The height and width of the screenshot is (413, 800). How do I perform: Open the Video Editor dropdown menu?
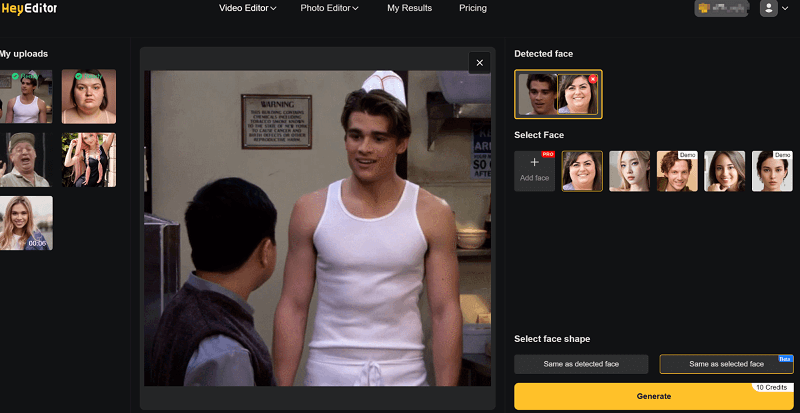(x=247, y=8)
